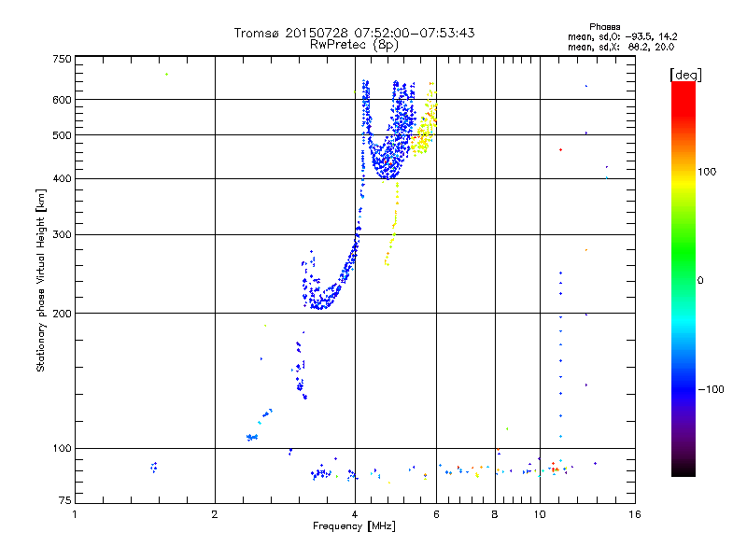Click the x-axis frequency tick label '2'

click(x=215, y=515)
